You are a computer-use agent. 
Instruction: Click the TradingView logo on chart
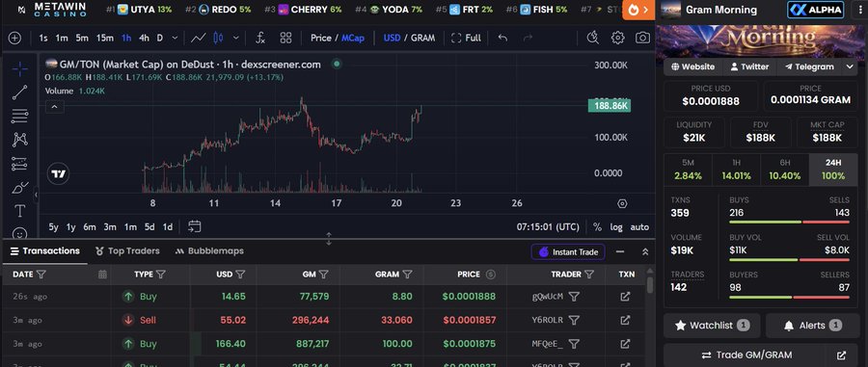click(x=59, y=174)
